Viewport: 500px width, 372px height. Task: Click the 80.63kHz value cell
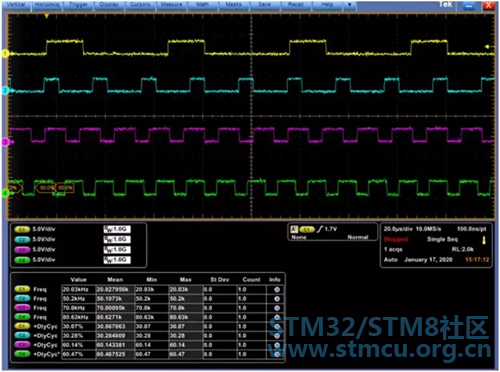tap(79, 317)
